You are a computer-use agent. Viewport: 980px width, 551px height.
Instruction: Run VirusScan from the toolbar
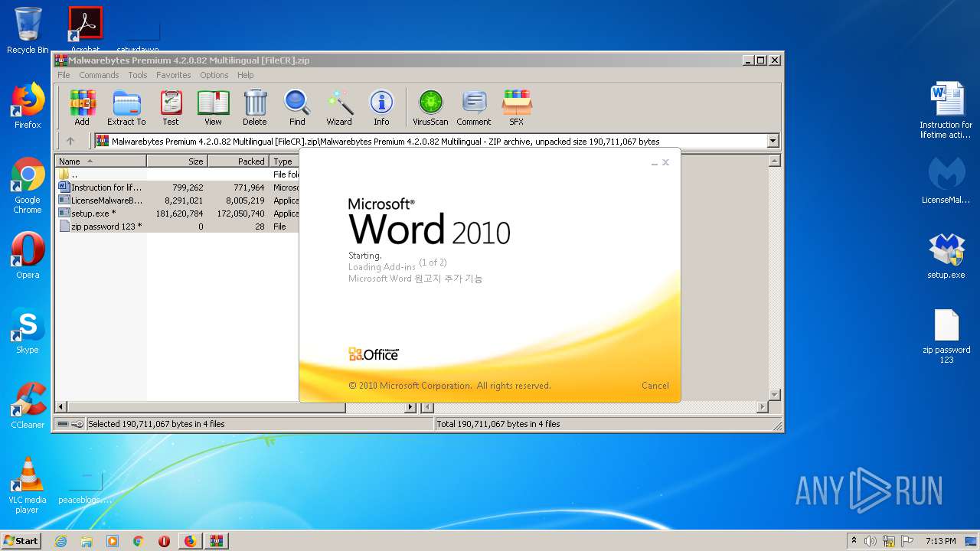[430, 107]
